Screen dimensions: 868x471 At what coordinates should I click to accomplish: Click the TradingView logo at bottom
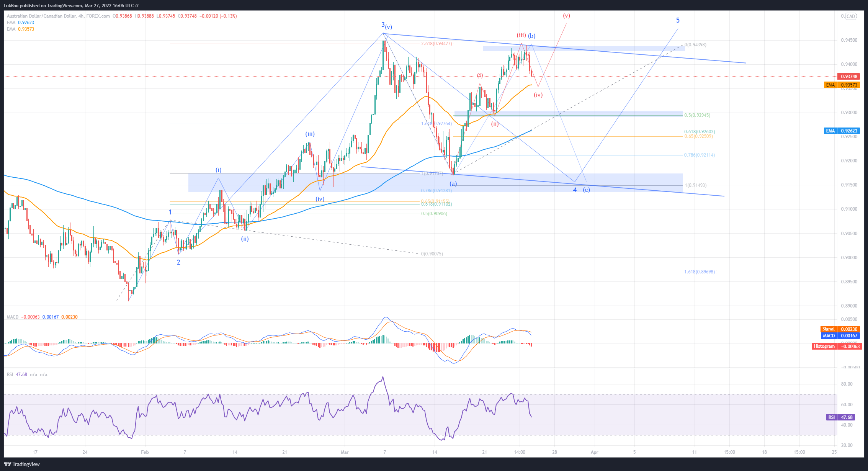(x=22, y=464)
